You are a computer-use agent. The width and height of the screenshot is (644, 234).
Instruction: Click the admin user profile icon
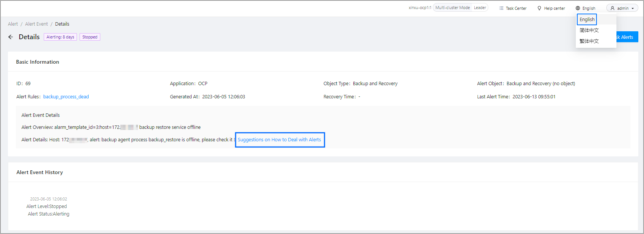coord(612,8)
